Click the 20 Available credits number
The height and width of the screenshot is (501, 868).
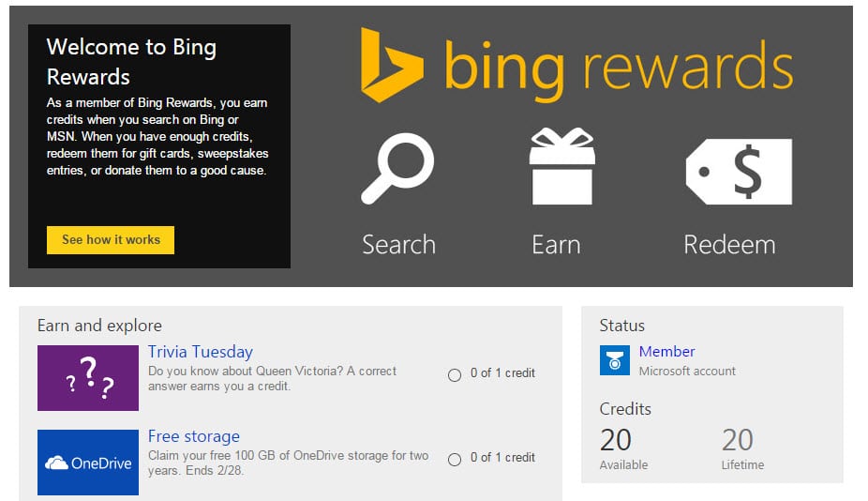[x=616, y=439]
